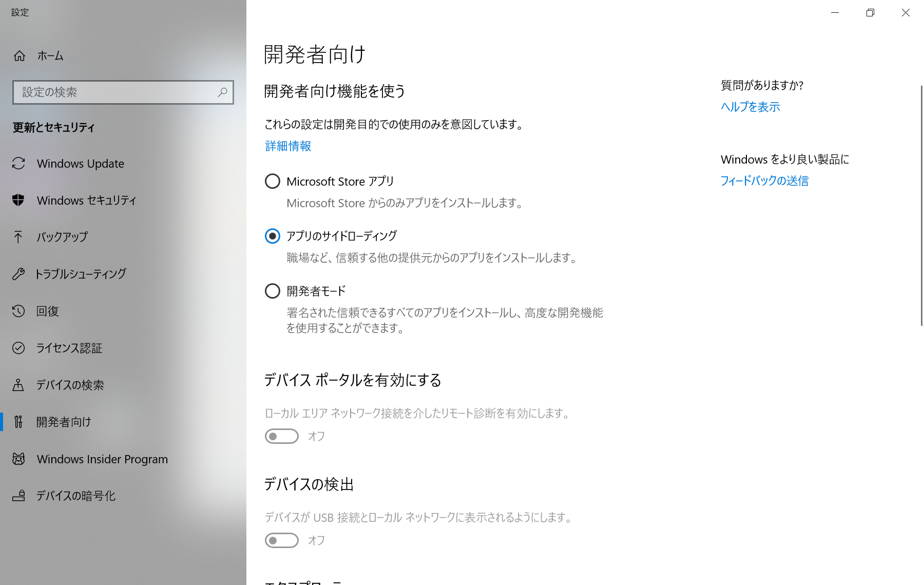Click the Windows Security shield icon
The width and height of the screenshot is (924, 585).
18,200
